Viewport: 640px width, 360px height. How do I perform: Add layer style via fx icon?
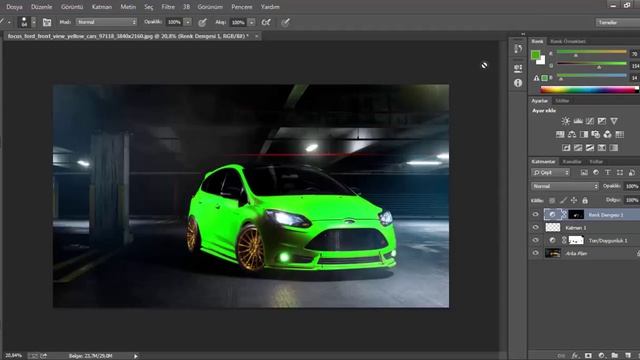pos(576,356)
